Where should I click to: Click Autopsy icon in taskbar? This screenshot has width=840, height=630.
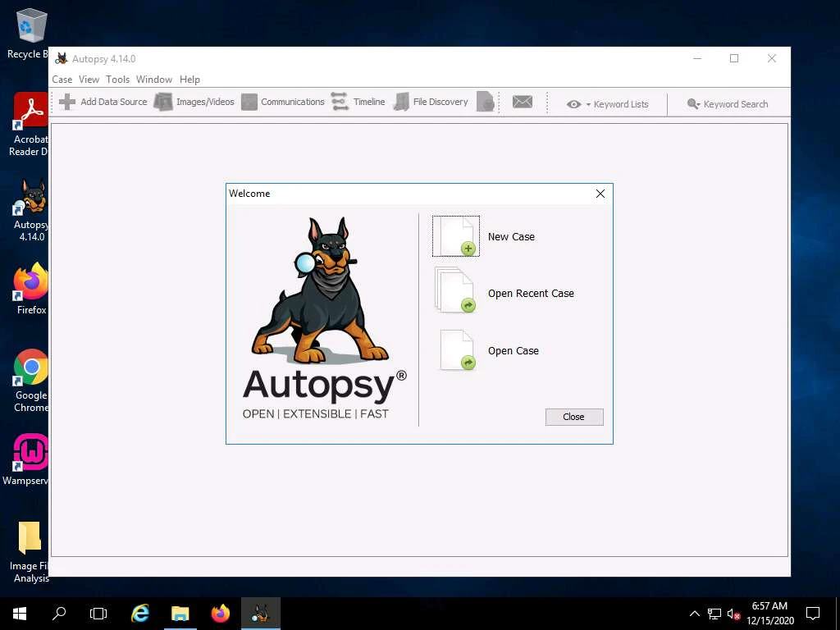point(260,614)
